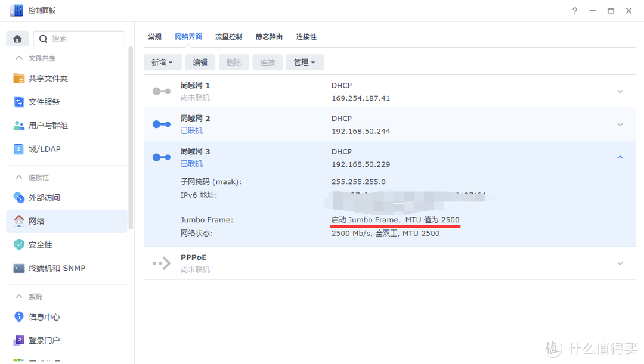Viewport: 644px width, 364px height.
Task: Open 终端机和 SNMP terminal icon
Action: click(19, 269)
